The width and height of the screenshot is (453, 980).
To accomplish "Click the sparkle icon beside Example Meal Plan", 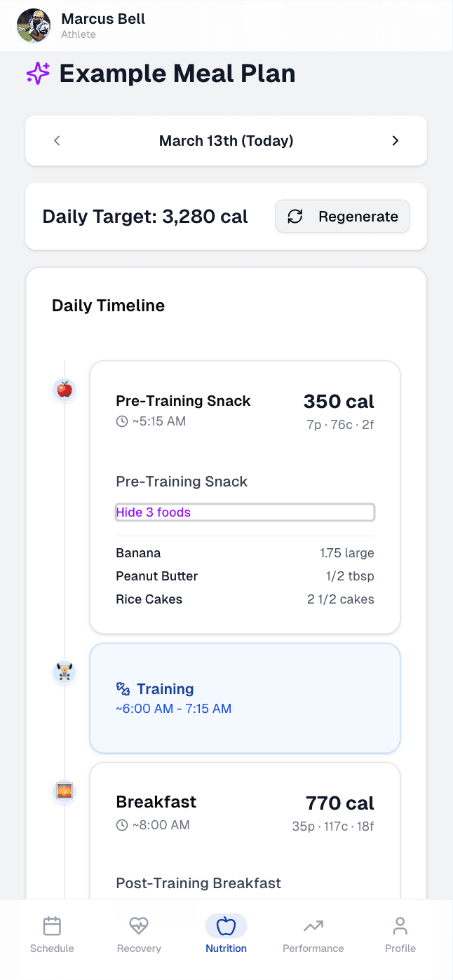I will coord(37,73).
